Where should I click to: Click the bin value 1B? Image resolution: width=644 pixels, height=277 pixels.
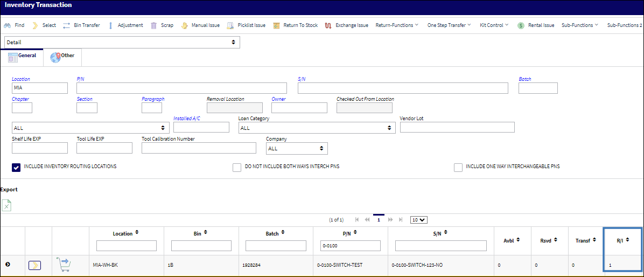pyautogui.click(x=171, y=266)
